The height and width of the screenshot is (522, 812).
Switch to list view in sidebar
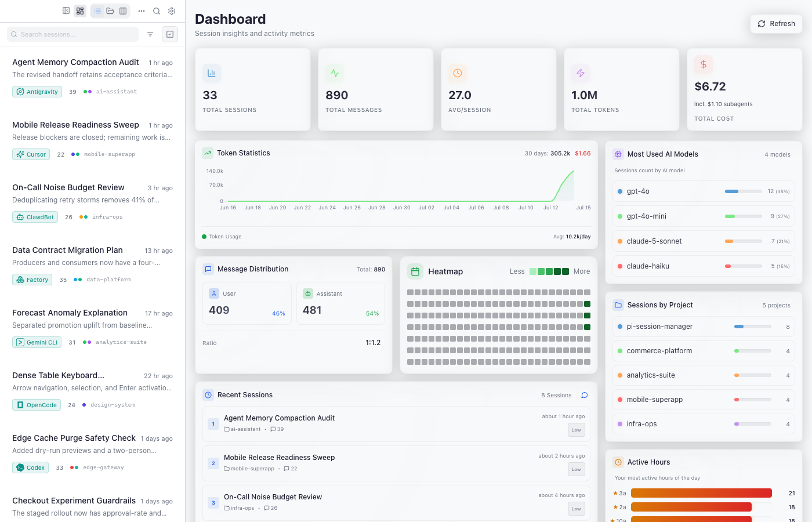(x=97, y=10)
